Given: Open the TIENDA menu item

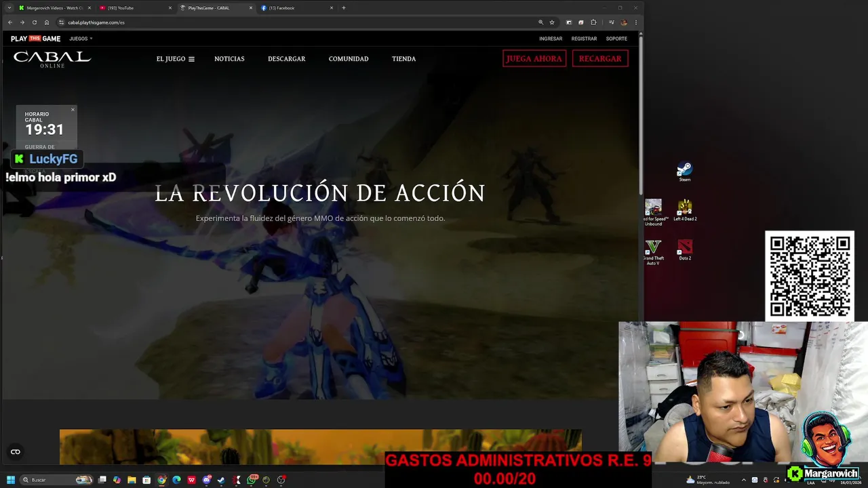Looking at the screenshot, I should 403,59.
